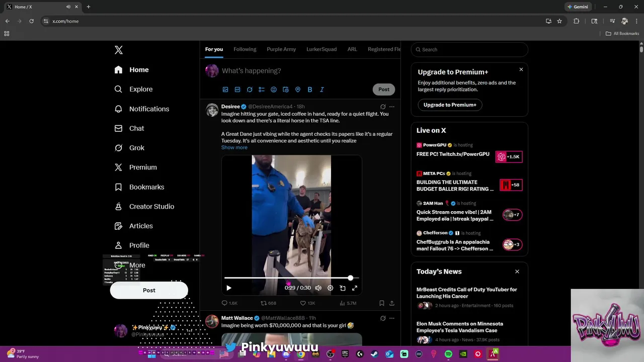Open META PCs live broadcast
This screenshot has height=362, width=644.
[x=469, y=183]
